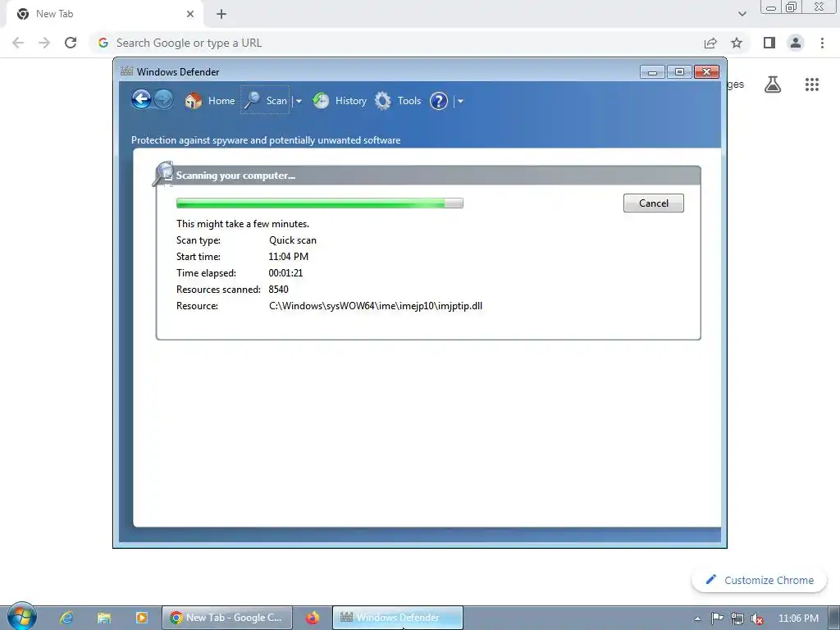Click the Windows Defender back arrow
This screenshot has height=630, width=840.
[x=141, y=99]
